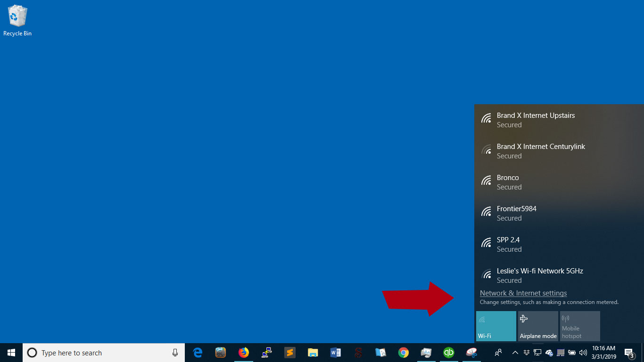644x362 pixels.
Task: Open PuTTY from the taskbar
Action: 267,353
